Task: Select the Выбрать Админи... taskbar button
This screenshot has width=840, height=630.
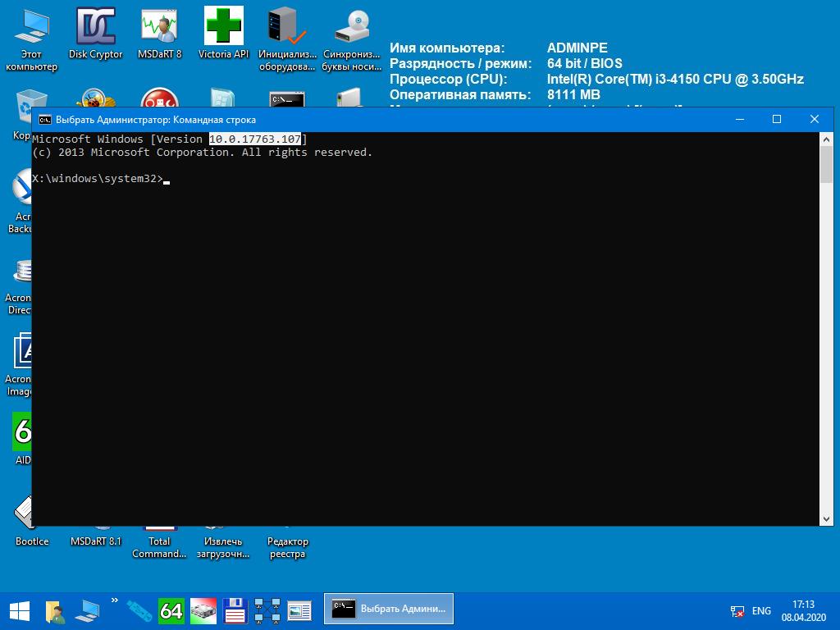Action: pos(389,609)
